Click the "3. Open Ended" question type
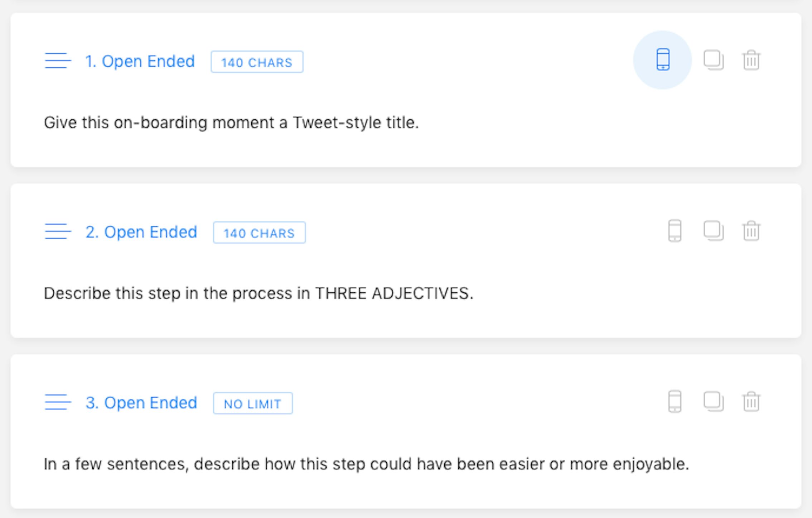 tap(141, 403)
